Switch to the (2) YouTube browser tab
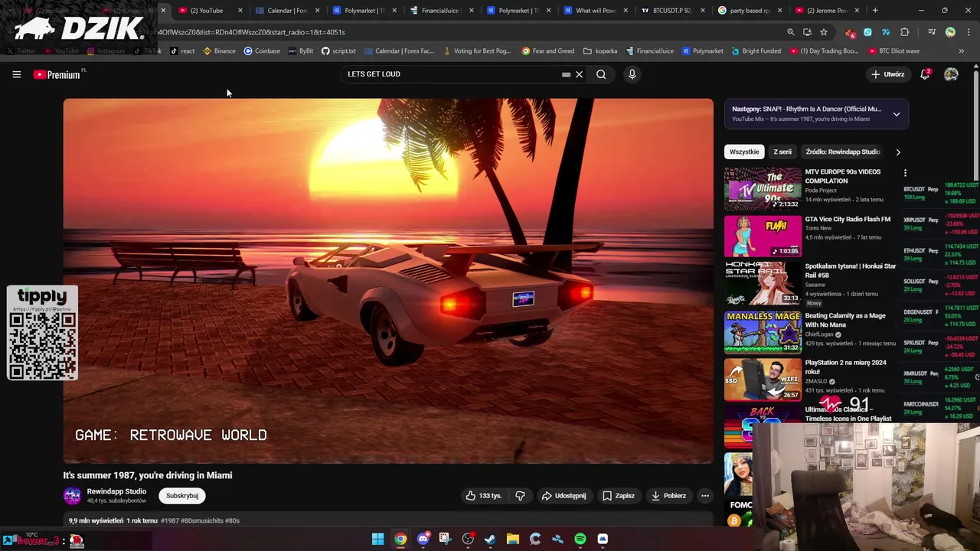 coord(207,10)
